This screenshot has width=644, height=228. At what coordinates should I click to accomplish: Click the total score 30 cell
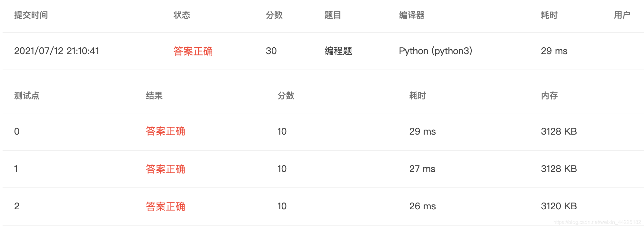[x=271, y=51]
